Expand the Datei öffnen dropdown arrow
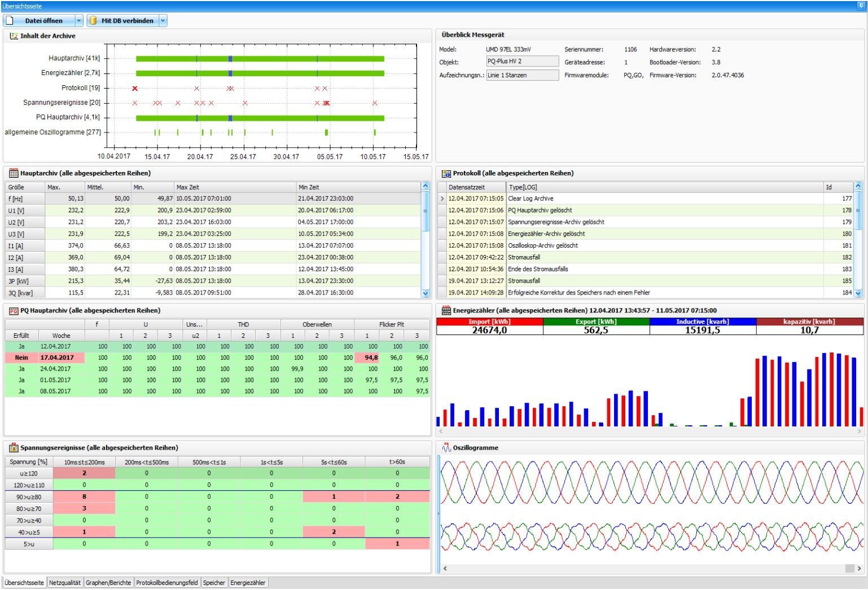 [79, 21]
